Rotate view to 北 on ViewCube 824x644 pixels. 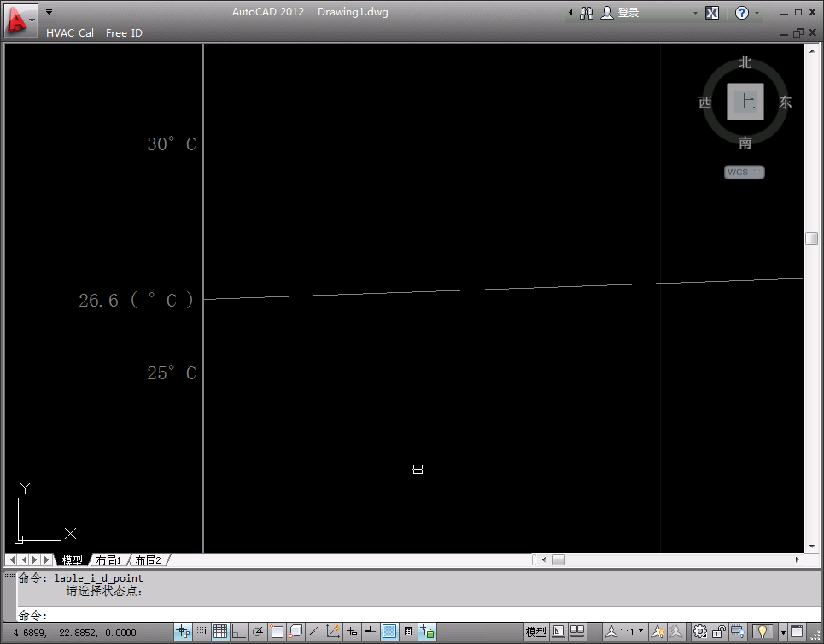pos(745,62)
